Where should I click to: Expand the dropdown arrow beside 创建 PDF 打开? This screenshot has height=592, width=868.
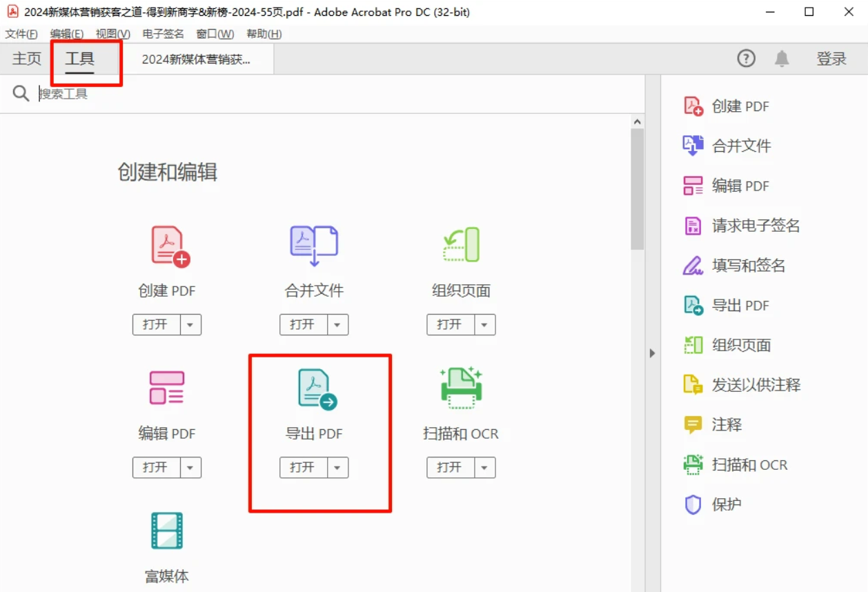pos(190,324)
